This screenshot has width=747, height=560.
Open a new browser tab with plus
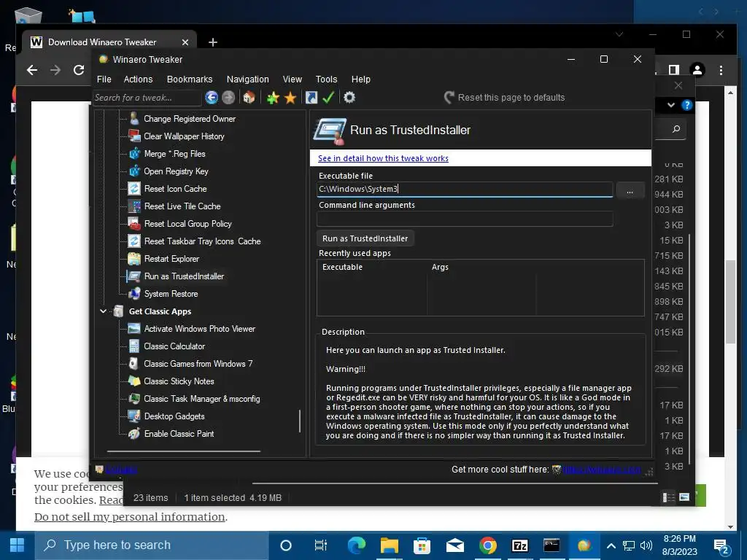213,42
